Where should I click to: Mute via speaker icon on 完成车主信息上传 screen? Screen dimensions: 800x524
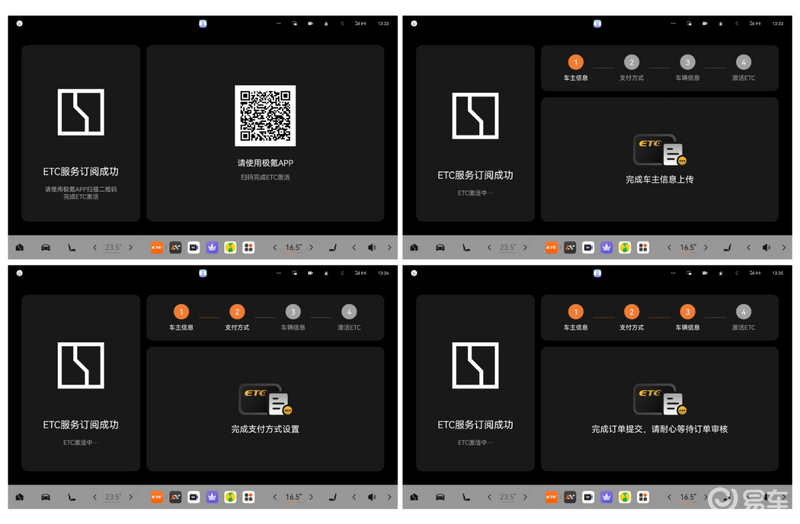click(766, 247)
